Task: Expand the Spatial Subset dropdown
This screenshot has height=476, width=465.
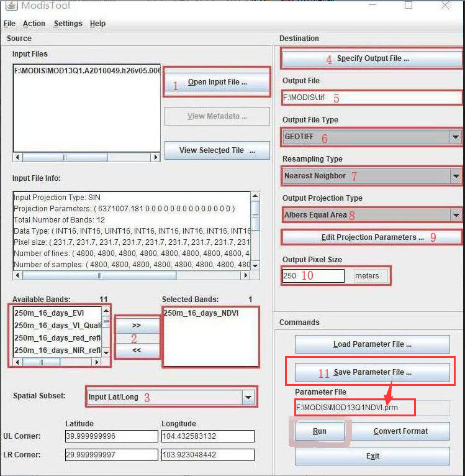Action: tap(248, 397)
